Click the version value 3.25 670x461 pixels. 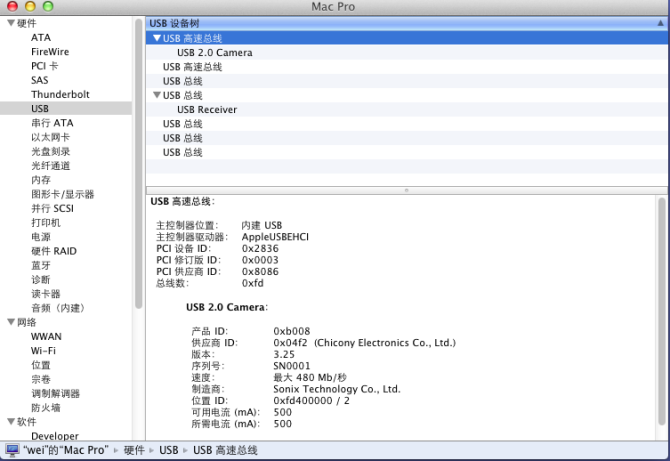pos(284,354)
